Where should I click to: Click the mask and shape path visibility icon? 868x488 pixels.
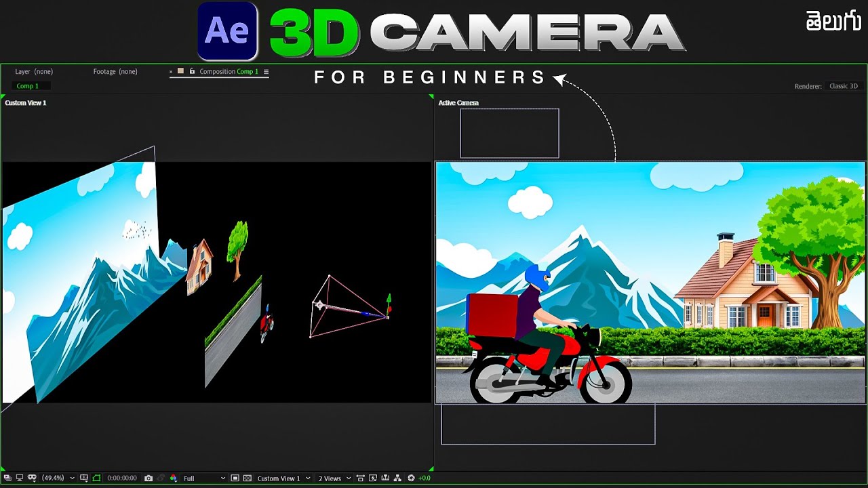32,478
